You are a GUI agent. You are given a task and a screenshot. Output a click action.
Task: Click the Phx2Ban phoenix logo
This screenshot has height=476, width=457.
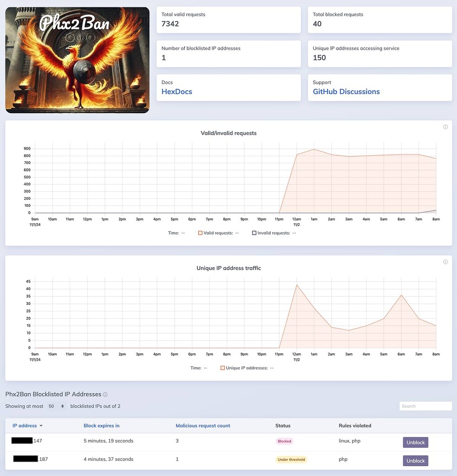point(77,59)
